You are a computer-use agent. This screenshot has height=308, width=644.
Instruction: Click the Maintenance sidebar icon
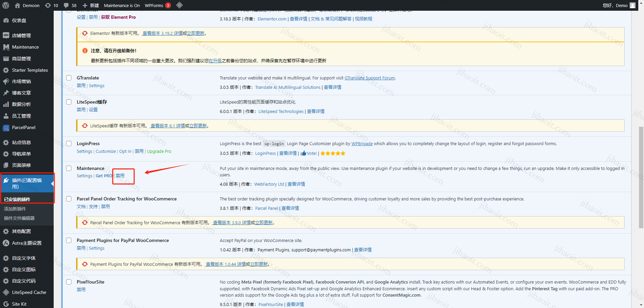[x=6, y=47]
